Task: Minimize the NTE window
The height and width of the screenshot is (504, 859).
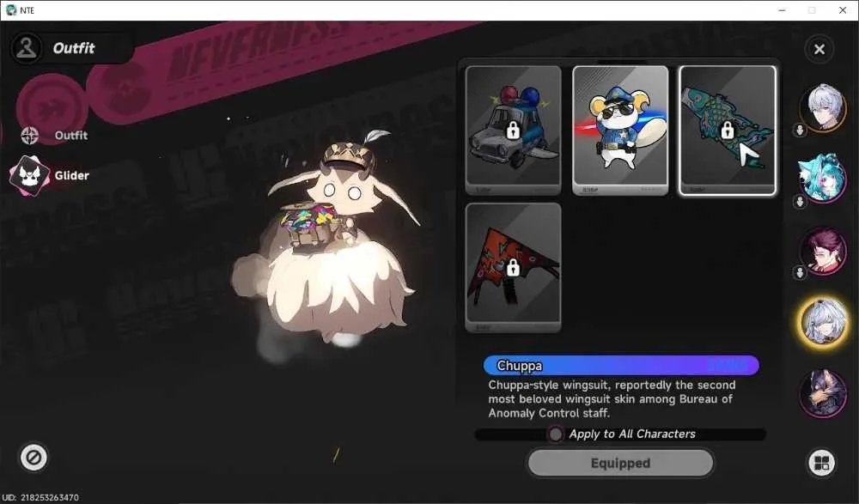Action: point(782,10)
